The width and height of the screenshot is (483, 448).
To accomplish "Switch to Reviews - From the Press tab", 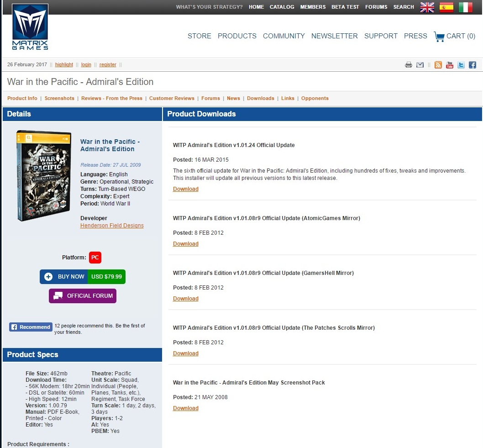I will 112,98.
